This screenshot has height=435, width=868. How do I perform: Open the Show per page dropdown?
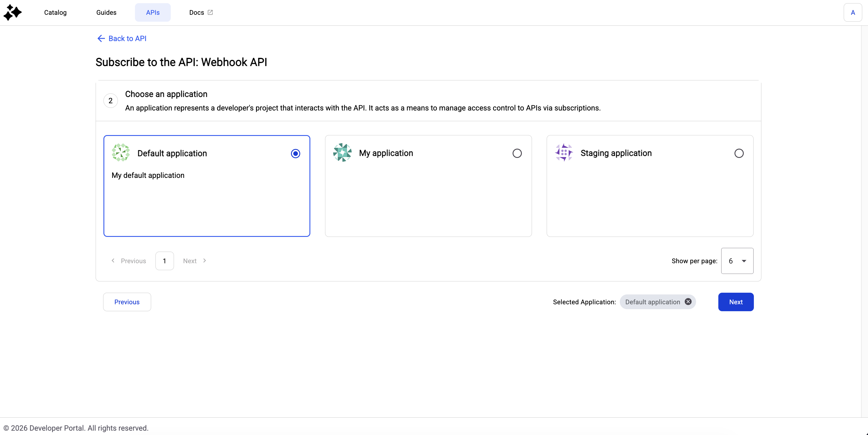pos(737,261)
